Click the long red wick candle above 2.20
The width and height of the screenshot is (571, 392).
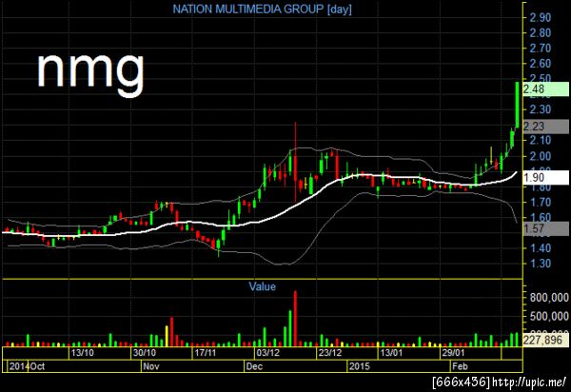click(x=295, y=162)
